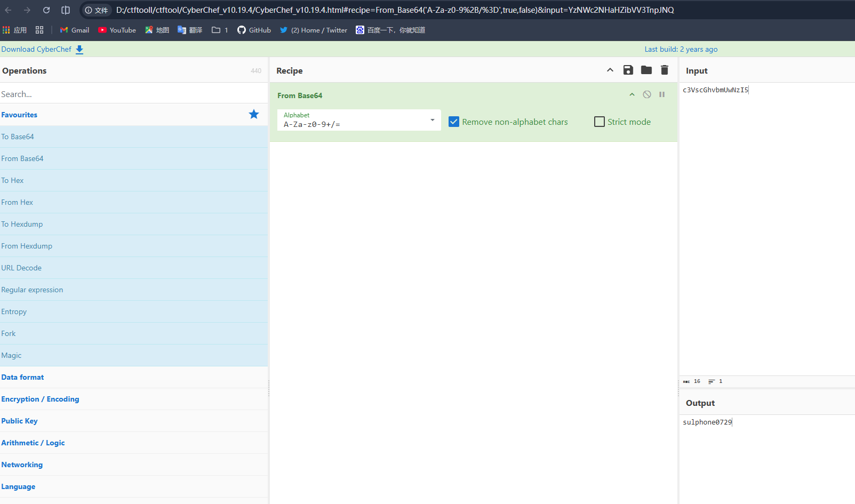The image size is (855, 504).
Task: Click the Recipe panel heading
Action: (290, 70)
